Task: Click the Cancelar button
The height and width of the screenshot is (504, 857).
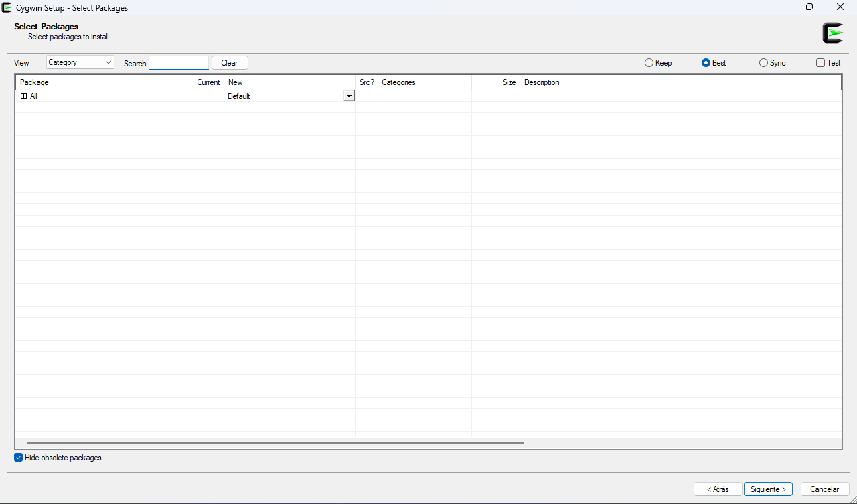Action: coord(825,489)
